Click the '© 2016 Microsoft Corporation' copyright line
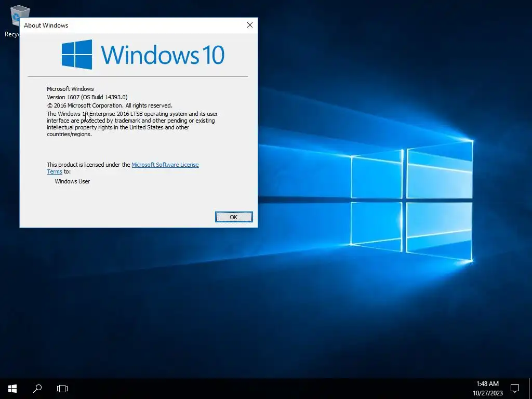This screenshot has width=532, height=399. 110,105
